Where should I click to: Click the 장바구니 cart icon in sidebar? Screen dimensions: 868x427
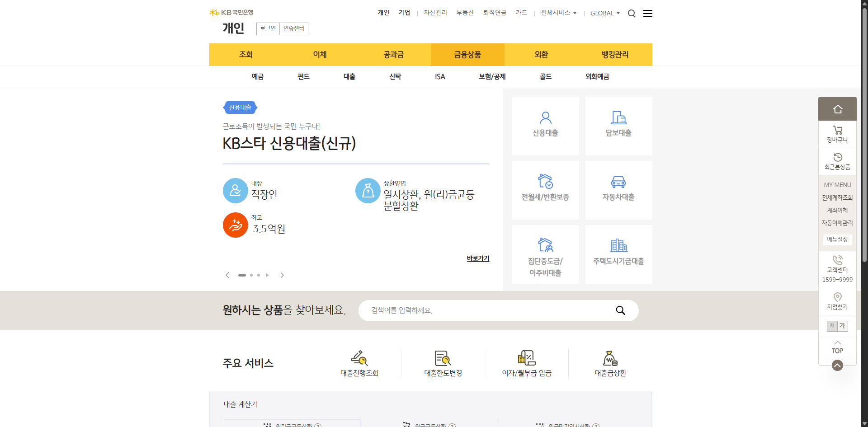tap(837, 130)
